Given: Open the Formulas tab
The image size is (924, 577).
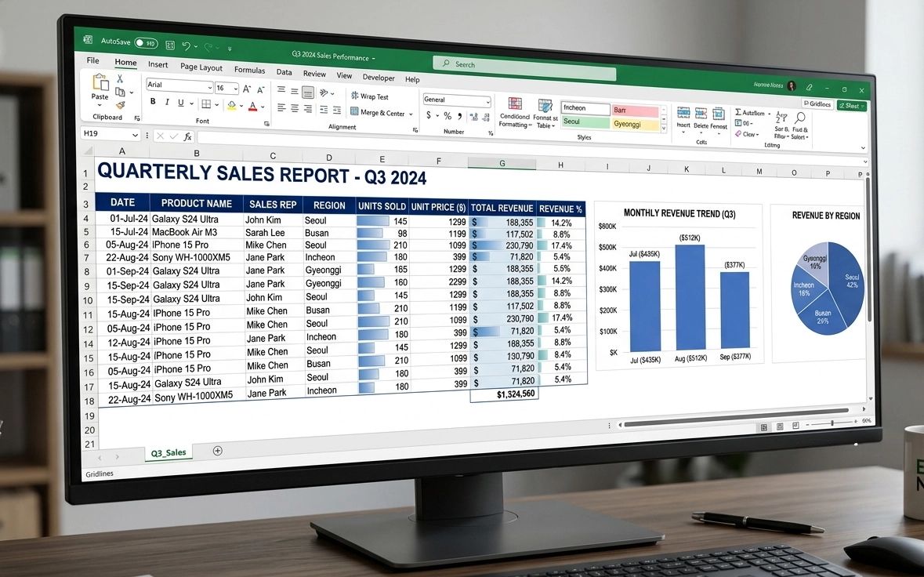Looking at the screenshot, I should pos(249,70).
